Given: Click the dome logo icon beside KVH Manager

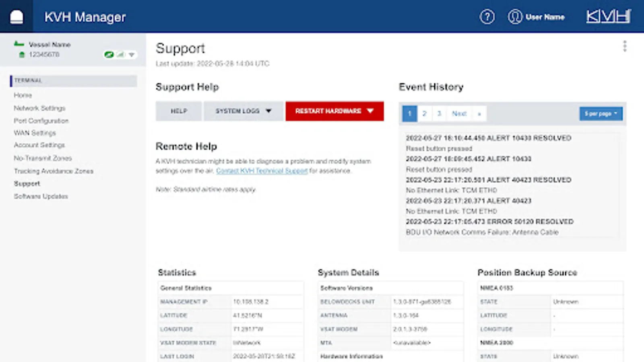Looking at the screenshot, I should [x=17, y=17].
